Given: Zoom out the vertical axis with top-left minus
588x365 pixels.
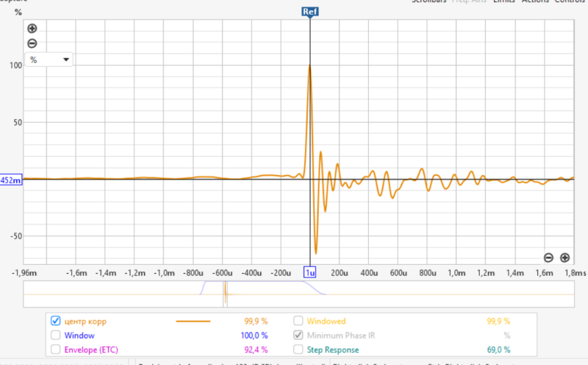Looking at the screenshot, I should click(32, 43).
